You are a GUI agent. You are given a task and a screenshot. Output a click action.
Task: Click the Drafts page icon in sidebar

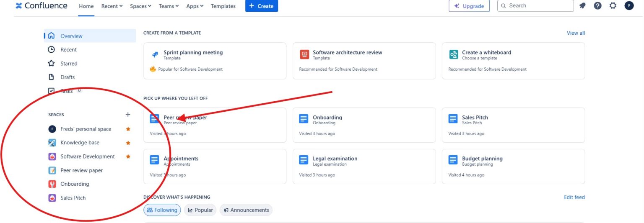point(51,77)
